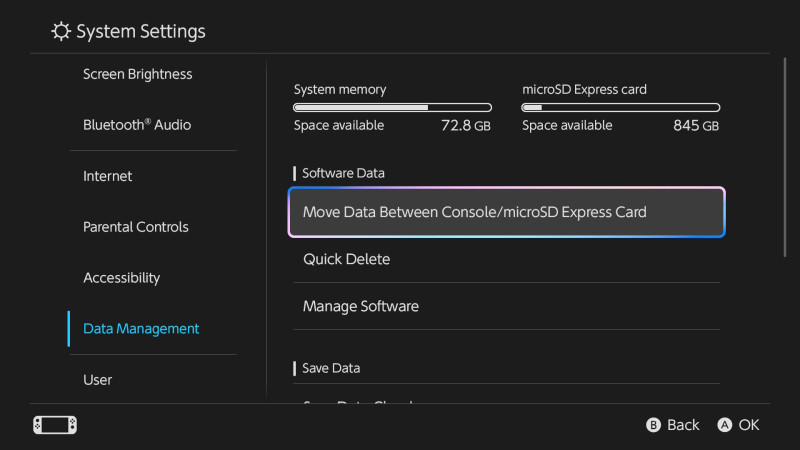Image resolution: width=800 pixels, height=450 pixels.
Task: Open the Screen Brightness settings
Action: point(137,74)
